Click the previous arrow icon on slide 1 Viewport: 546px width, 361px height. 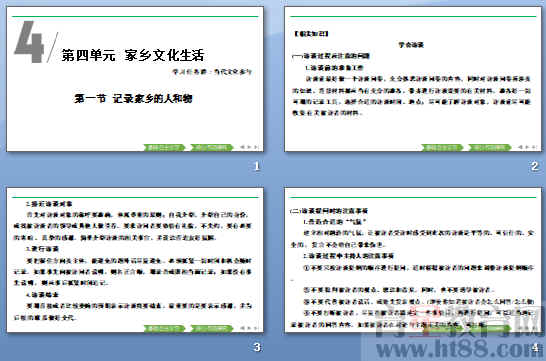242,147
